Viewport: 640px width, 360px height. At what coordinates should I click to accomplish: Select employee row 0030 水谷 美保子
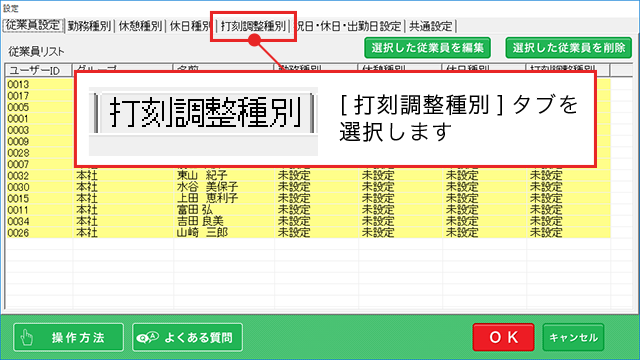(x=308, y=187)
